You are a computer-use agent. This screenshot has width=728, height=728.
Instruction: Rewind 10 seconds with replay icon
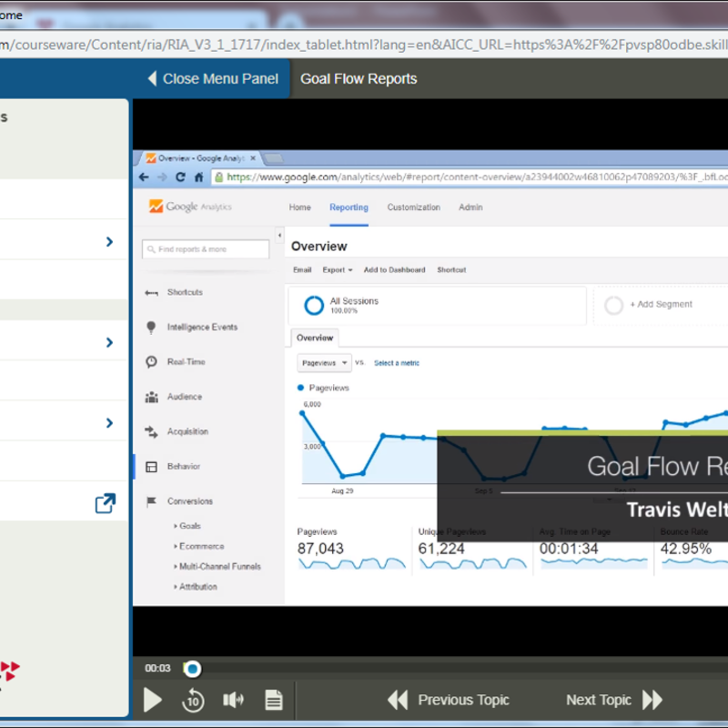[193, 700]
